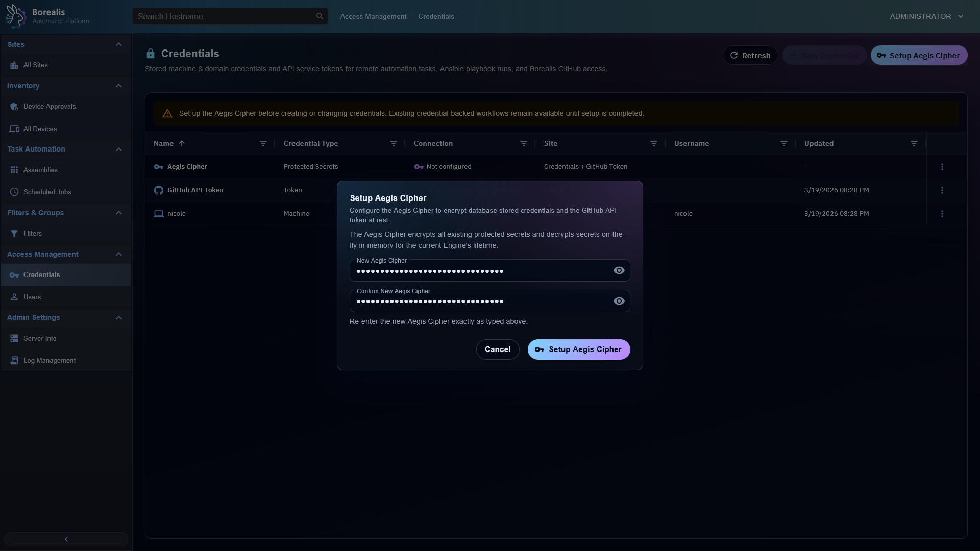The image size is (980, 551).
Task: Open filter menu for Name column
Action: (x=263, y=143)
